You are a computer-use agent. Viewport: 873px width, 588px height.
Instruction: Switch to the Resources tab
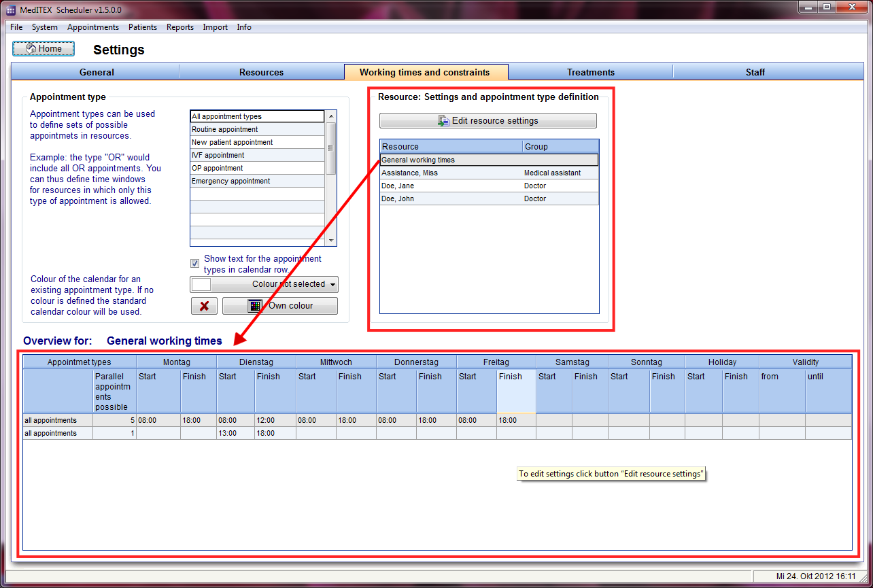click(261, 72)
